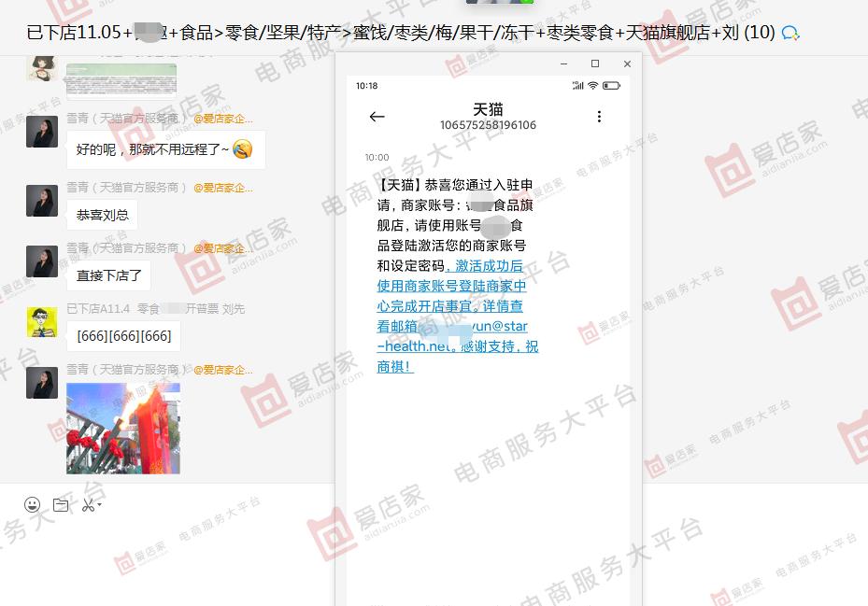Tap the back arrow on the Tmall message screen
This screenshot has height=606, width=868.
377,117
